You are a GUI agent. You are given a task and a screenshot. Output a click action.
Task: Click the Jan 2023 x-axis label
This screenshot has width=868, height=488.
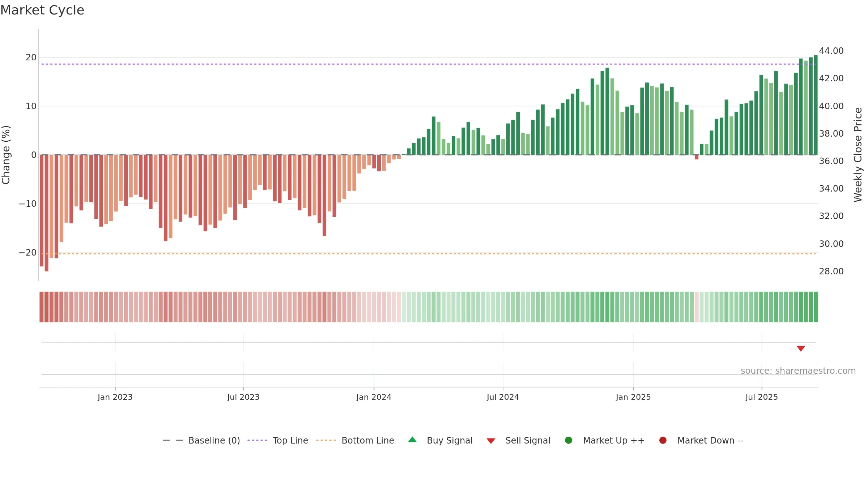tap(115, 397)
